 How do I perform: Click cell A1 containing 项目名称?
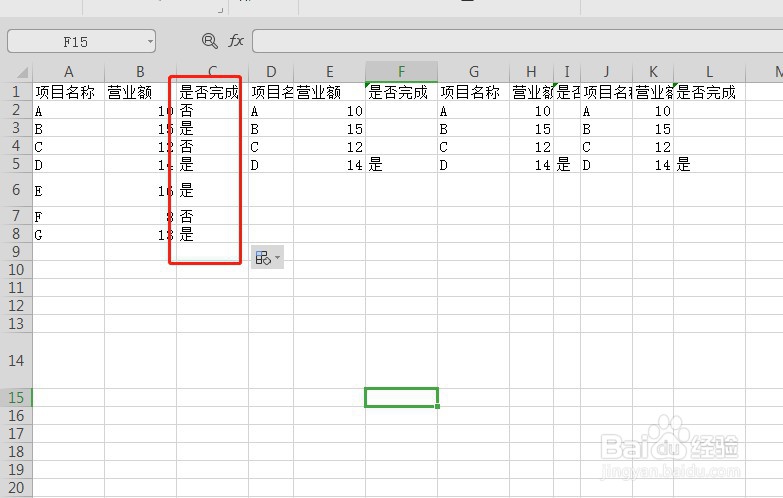pos(69,92)
